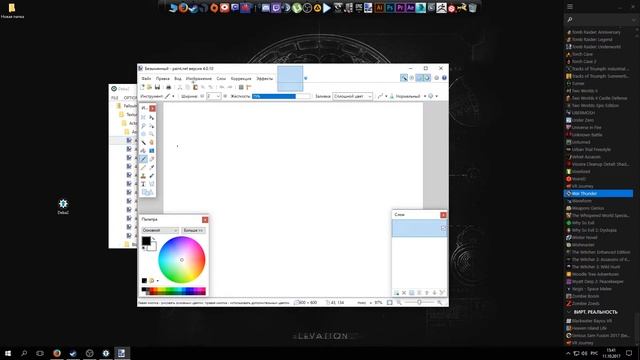Screen dimensions: 640x360
Task: Click Firefox icon on the taskbar
Action: [x=57, y=353]
